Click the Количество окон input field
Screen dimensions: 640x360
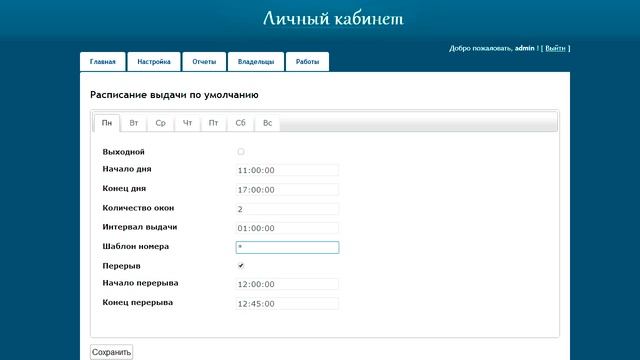point(287,209)
